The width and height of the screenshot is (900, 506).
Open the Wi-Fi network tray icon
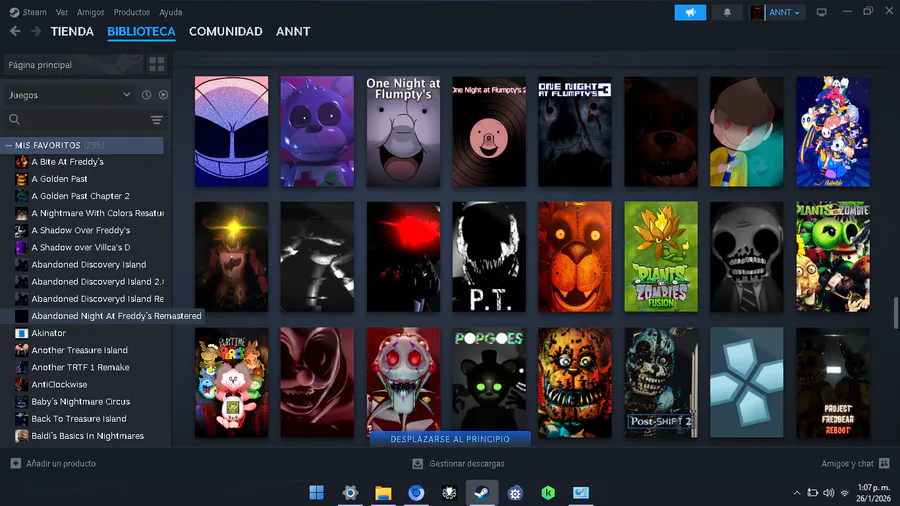coord(844,493)
